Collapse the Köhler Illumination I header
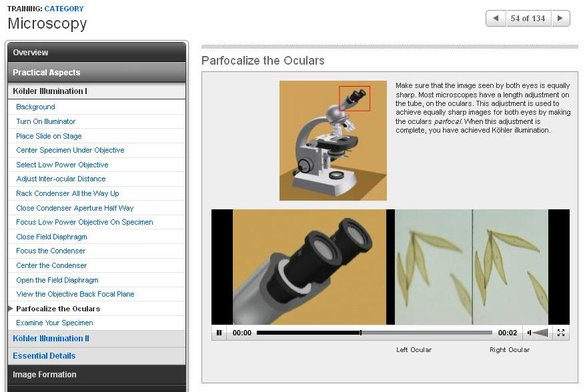The image size is (585, 392). (x=97, y=91)
